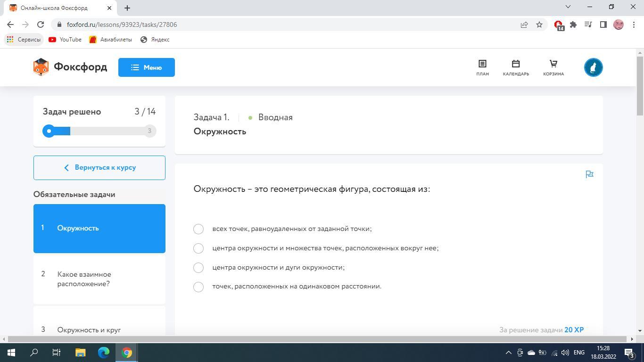Open File Explorer from taskbar
This screenshot has height=362, width=644.
pyautogui.click(x=80, y=353)
